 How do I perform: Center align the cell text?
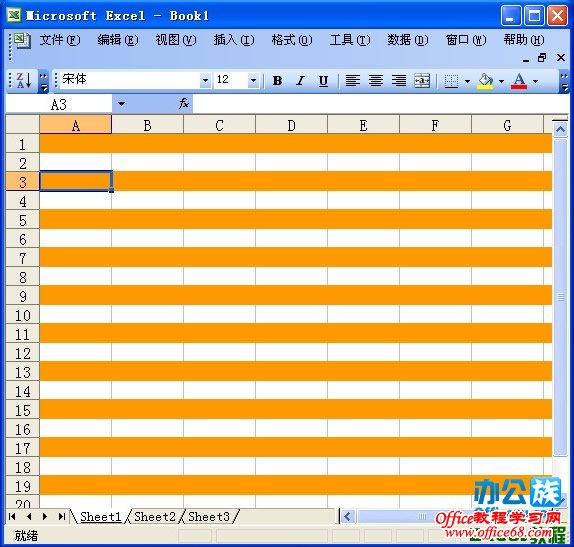coord(376,80)
